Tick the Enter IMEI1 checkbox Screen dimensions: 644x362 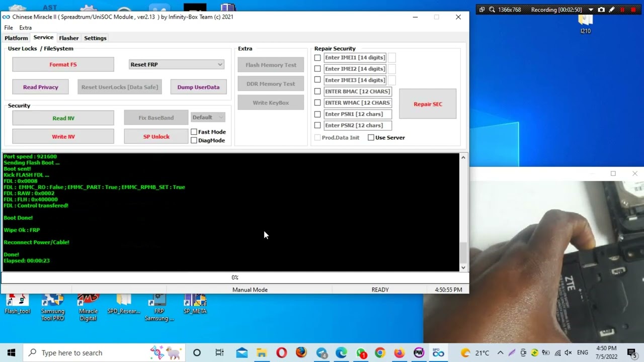coord(317,57)
